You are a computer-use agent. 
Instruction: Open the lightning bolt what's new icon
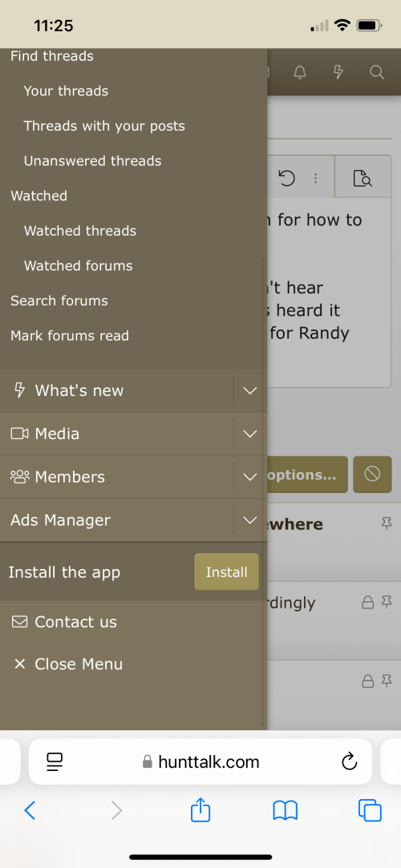click(x=338, y=72)
